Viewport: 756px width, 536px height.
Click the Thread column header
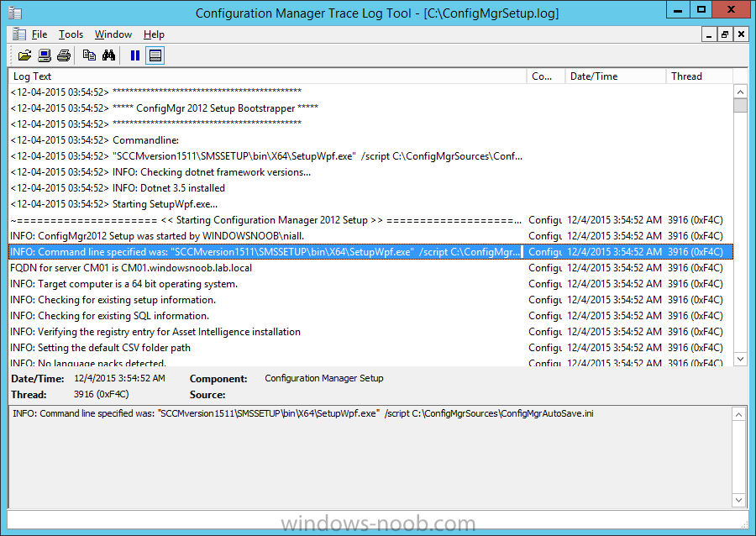(700, 76)
